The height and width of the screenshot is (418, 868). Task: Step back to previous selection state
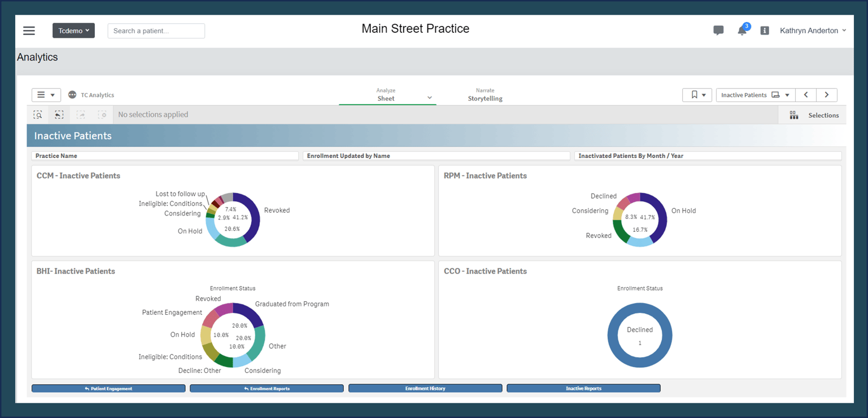[59, 115]
